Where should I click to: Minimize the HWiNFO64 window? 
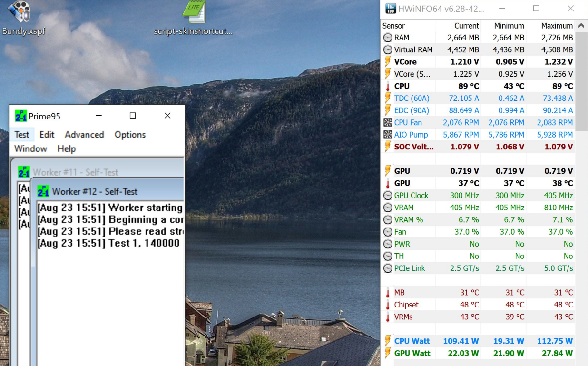[501, 9]
